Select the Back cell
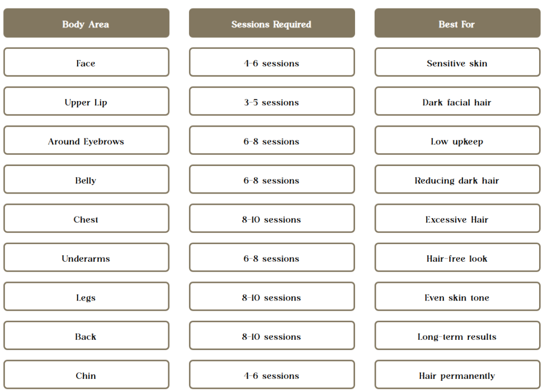The width and height of the screenshot is (545, 392). pos(86,336)
